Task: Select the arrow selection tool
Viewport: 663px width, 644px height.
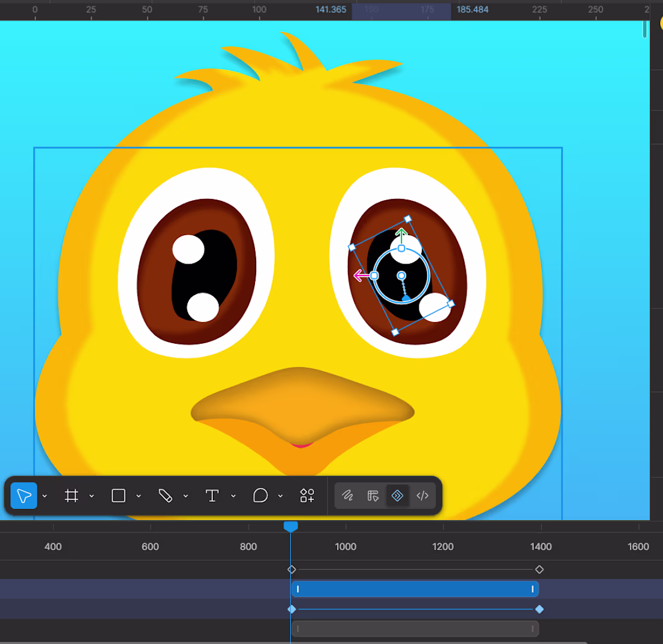Action: pos(24,496)
